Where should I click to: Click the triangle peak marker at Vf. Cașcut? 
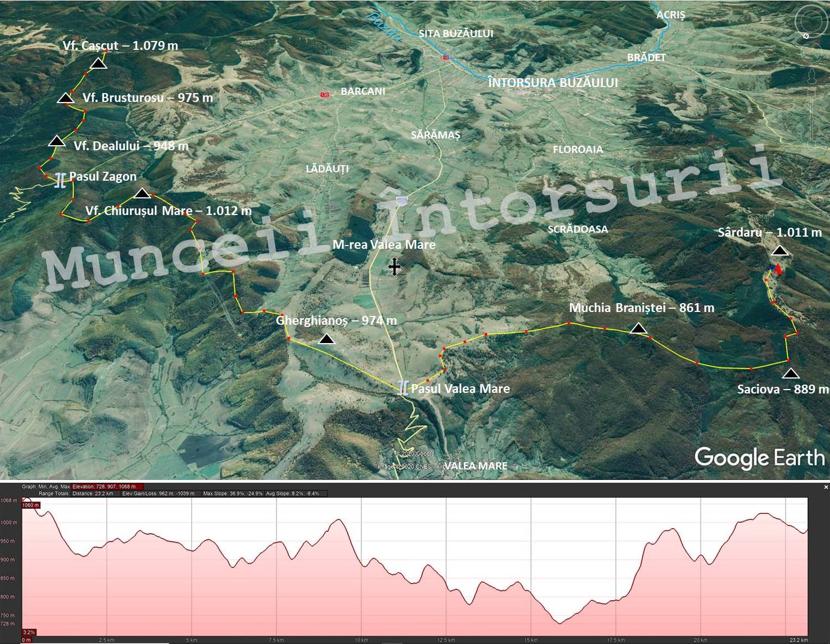pos(98,64)
